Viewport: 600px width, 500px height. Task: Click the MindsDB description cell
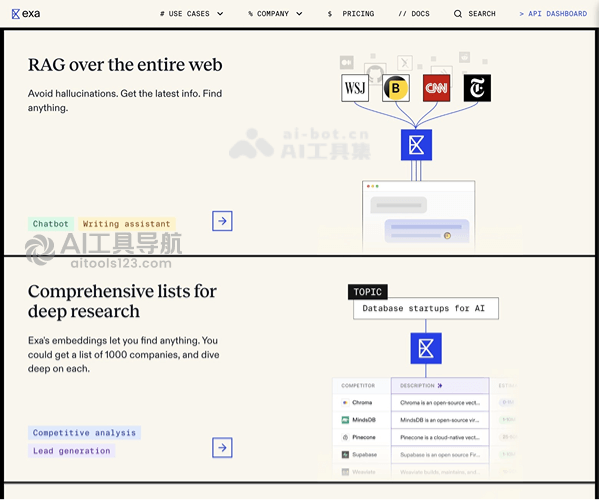(440, 420)
